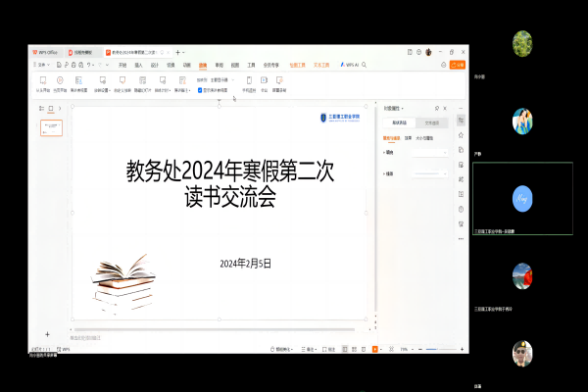Click the new tab plus icon
The width and height of the screenshot is (588, 392).
point(177,52)
